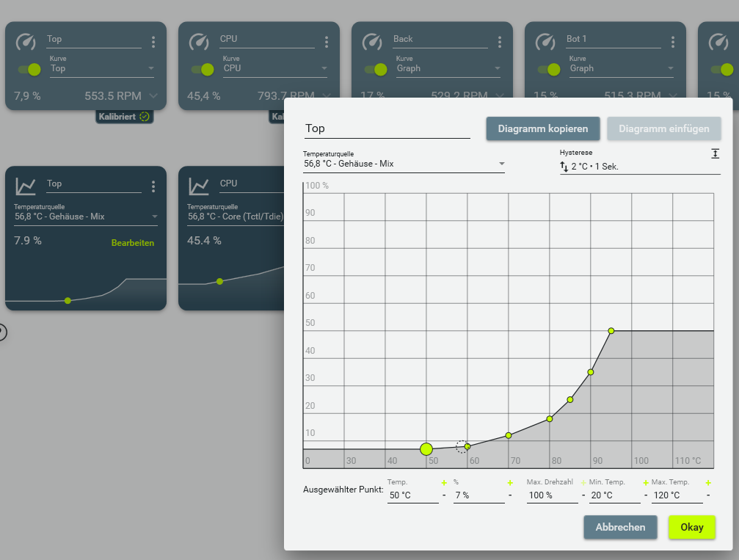Image resolution: width=739 pixels, height=560 pixels.
Task: Edit the Min. Temp. field 20 °C
Action: [x=614, y=495]
